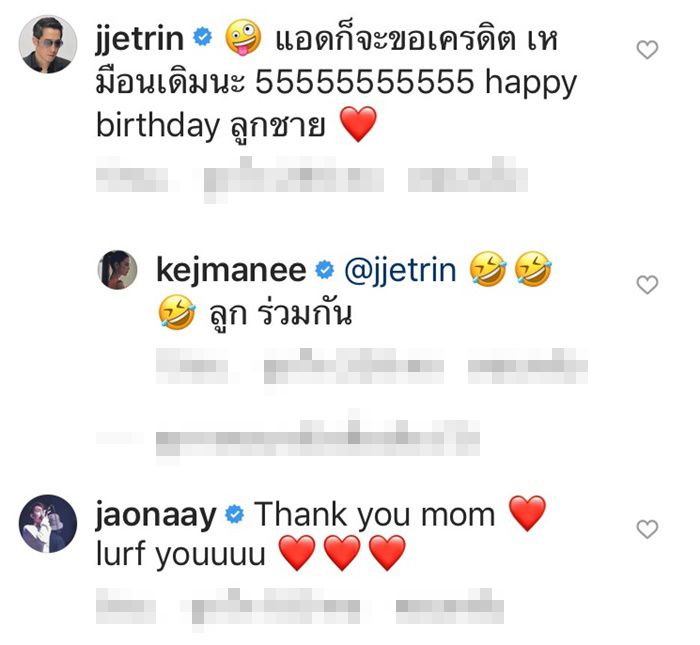Like jjetrin's comment with the heart
700x645 pixels.
click(648, 50)
